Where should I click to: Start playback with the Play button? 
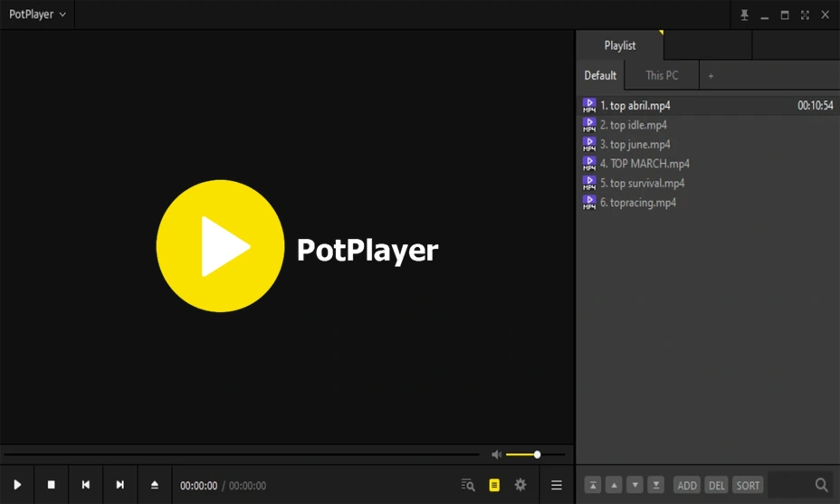(17, 485)
